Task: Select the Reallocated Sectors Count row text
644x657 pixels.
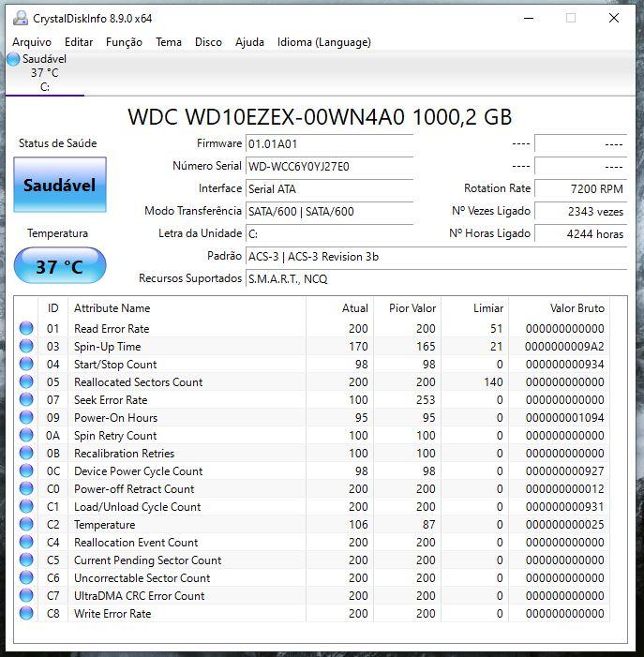Action: [x=139, y=381]
